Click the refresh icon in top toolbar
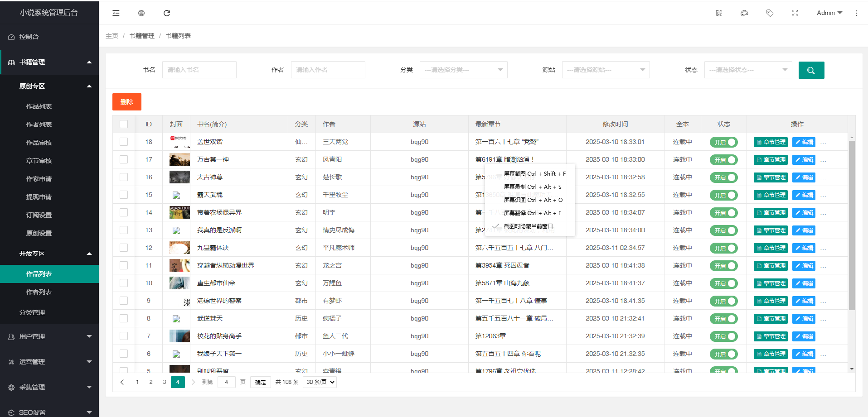Screen dimensions: 868x417 (x=167, y=13)
